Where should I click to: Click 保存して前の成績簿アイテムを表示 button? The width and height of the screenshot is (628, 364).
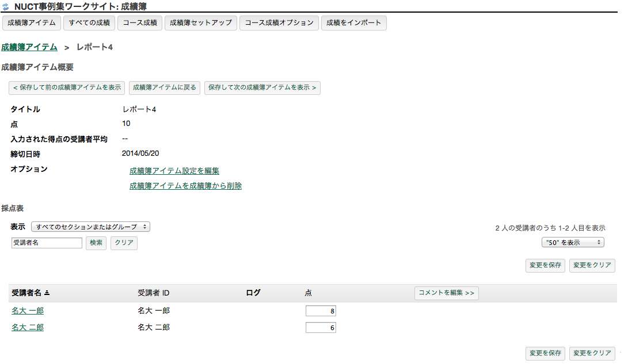point(66,88)
